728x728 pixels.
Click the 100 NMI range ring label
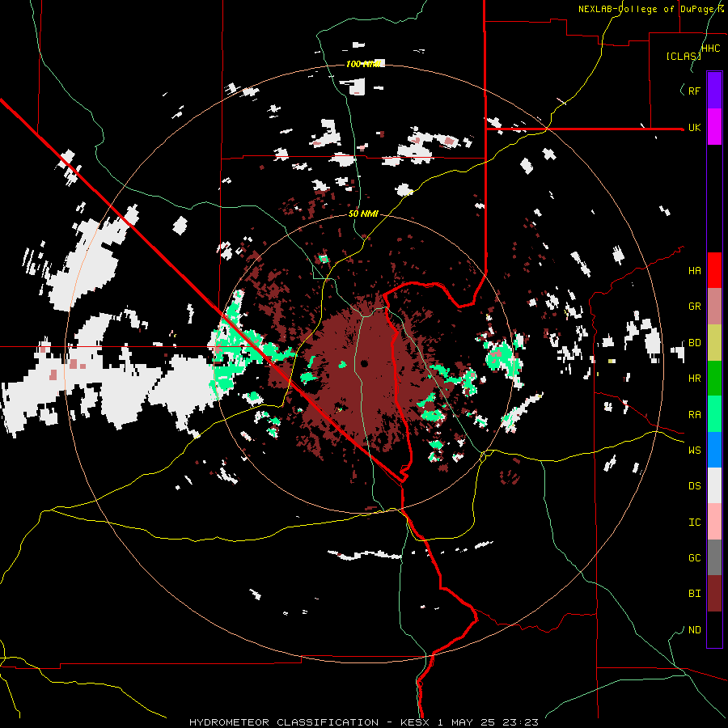pyautogui.click(x=365, y=64)
